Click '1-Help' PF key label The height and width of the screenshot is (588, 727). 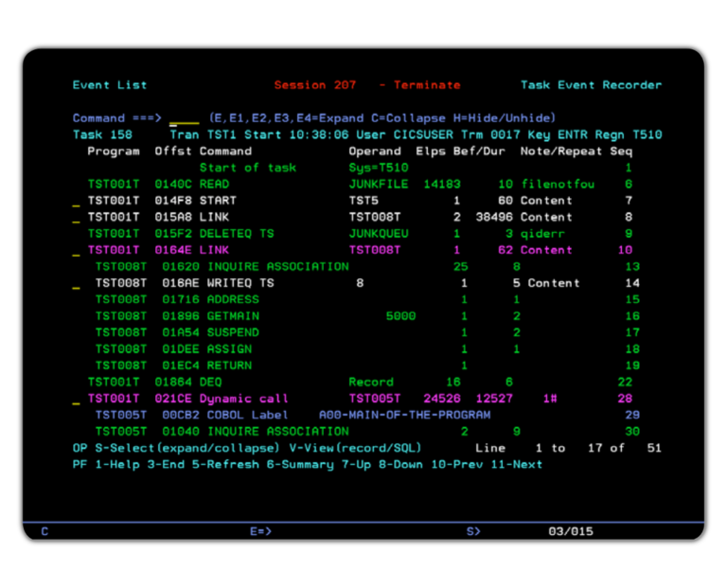(117, 465)
